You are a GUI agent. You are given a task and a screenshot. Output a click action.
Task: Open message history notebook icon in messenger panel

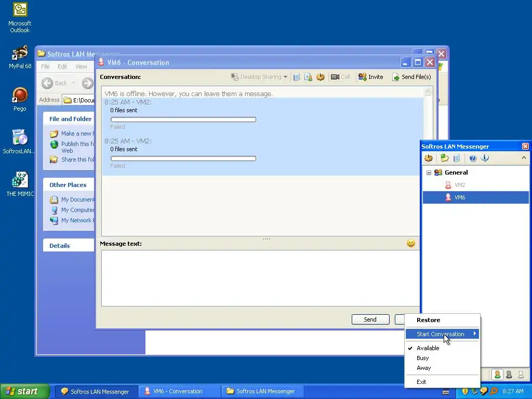pyautogui.click(x=457, y=158)
